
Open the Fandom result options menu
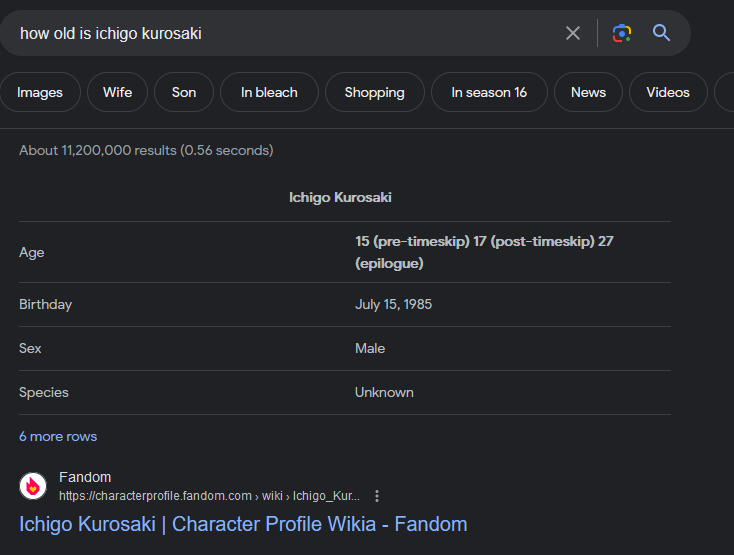pos(377,496)
